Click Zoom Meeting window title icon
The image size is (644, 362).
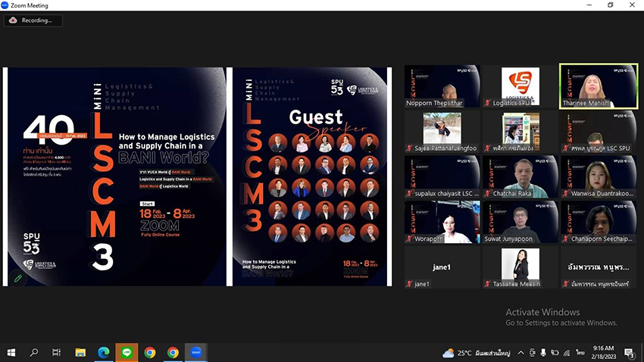[5, 5]
